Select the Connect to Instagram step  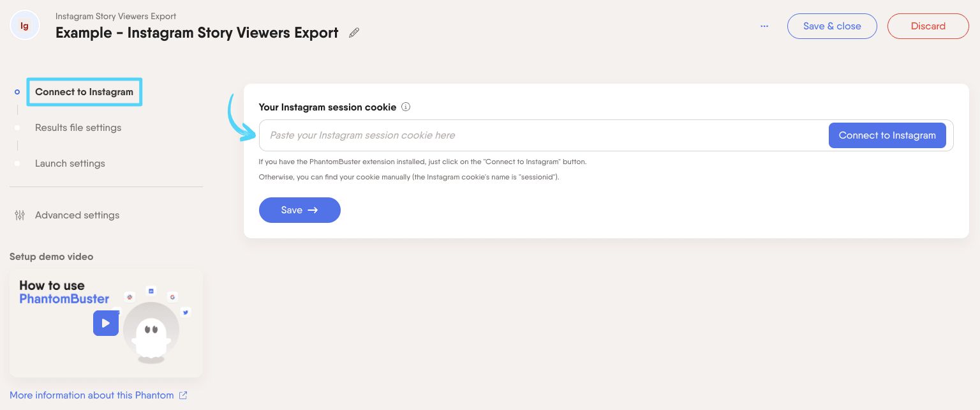(x=84, y=92)
